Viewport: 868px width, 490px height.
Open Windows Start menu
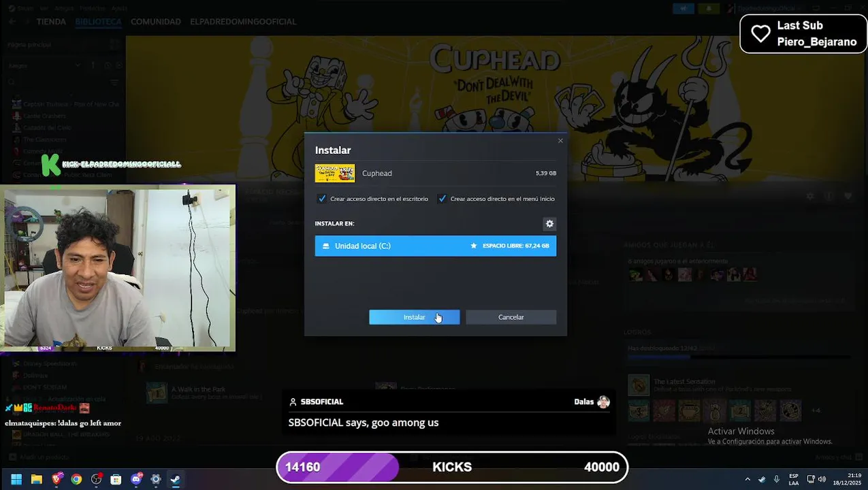click(16, 479)
